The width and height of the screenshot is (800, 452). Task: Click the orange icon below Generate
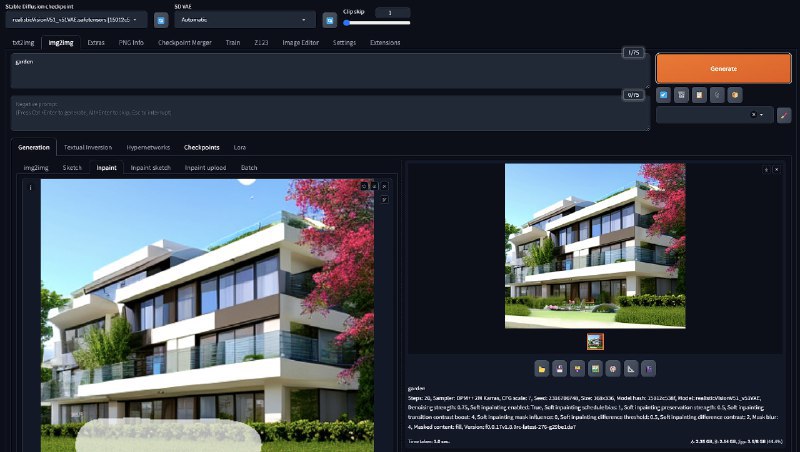coord(735,95)
